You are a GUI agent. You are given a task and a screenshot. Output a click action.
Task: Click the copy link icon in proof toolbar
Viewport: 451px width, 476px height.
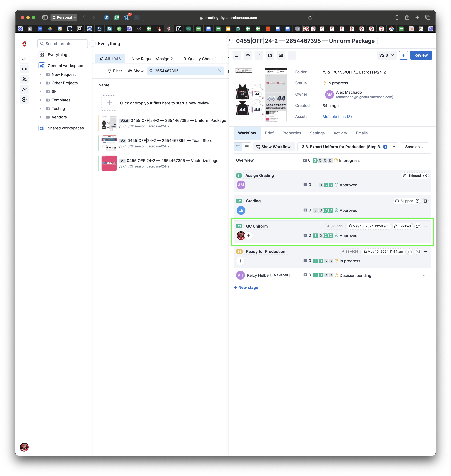point(248,55)
